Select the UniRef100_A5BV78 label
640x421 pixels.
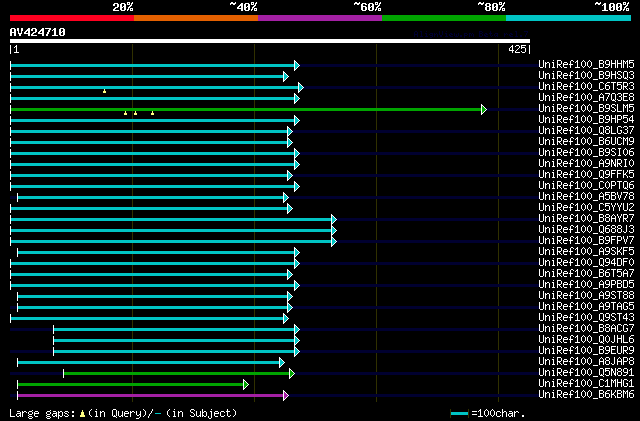(586, 197)
